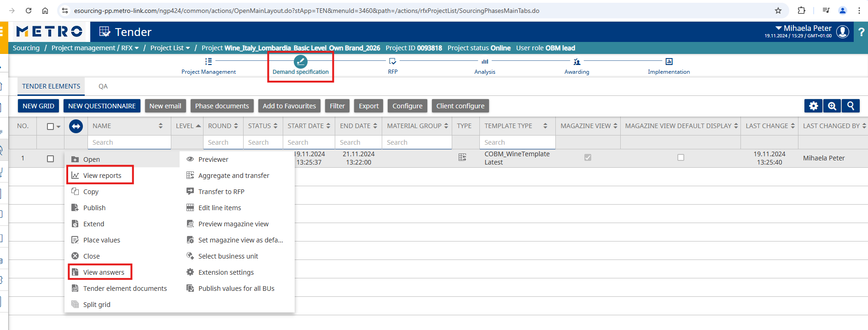Open the browser media control icon

(x=826, y=11)
